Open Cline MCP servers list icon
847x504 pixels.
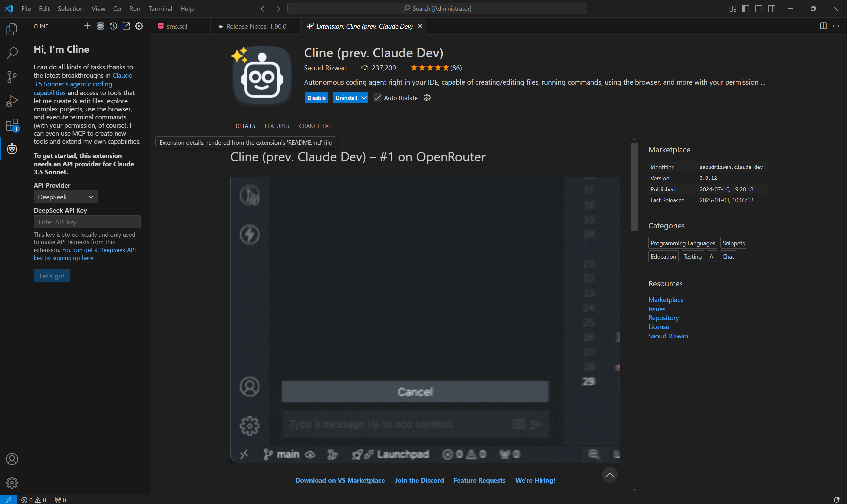(100, 26)
